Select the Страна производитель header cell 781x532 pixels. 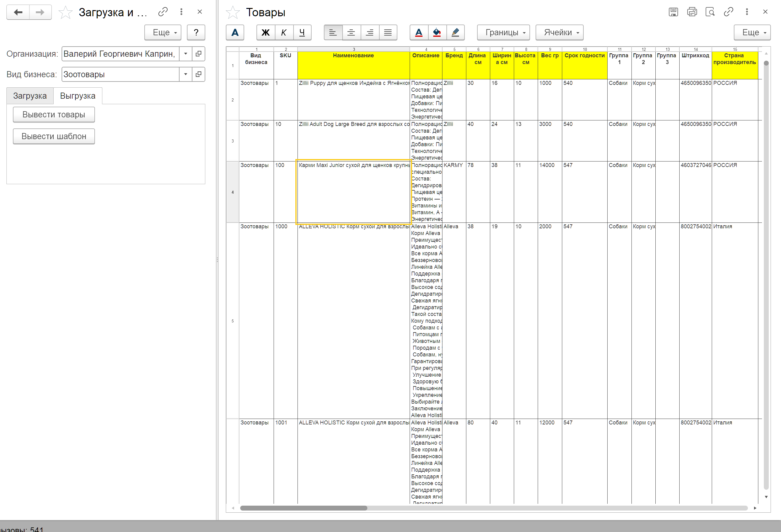(x=735, y=65)
